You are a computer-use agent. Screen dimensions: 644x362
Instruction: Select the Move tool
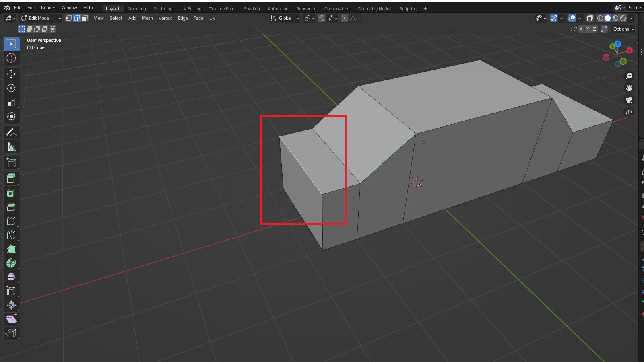click(11, 74)
